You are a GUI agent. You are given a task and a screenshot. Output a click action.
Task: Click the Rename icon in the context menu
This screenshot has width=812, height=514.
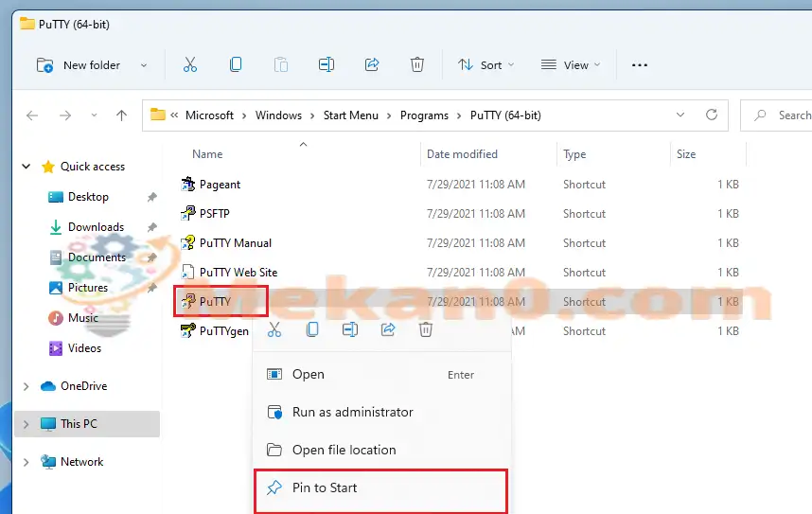pos(350,329)
